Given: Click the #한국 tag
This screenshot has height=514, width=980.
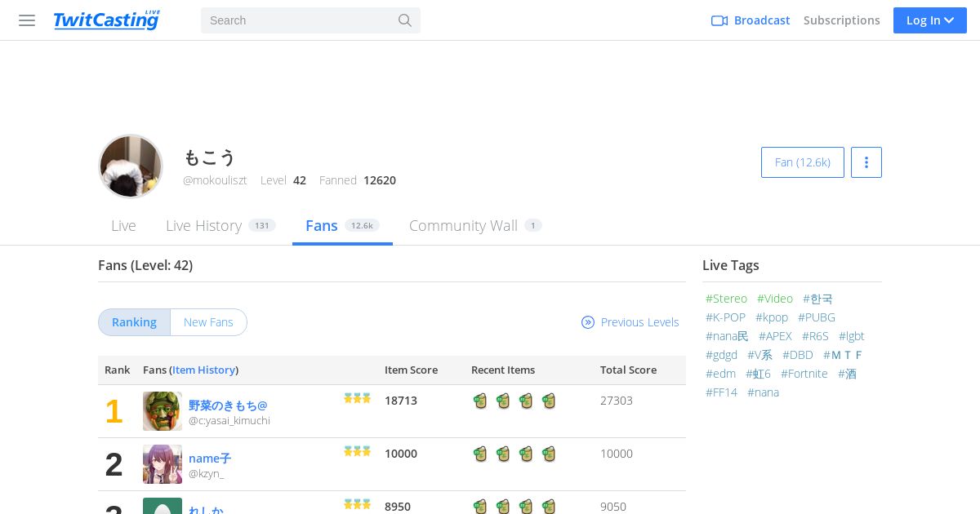Looking at the screenshot, I should (x=817, y=299).
